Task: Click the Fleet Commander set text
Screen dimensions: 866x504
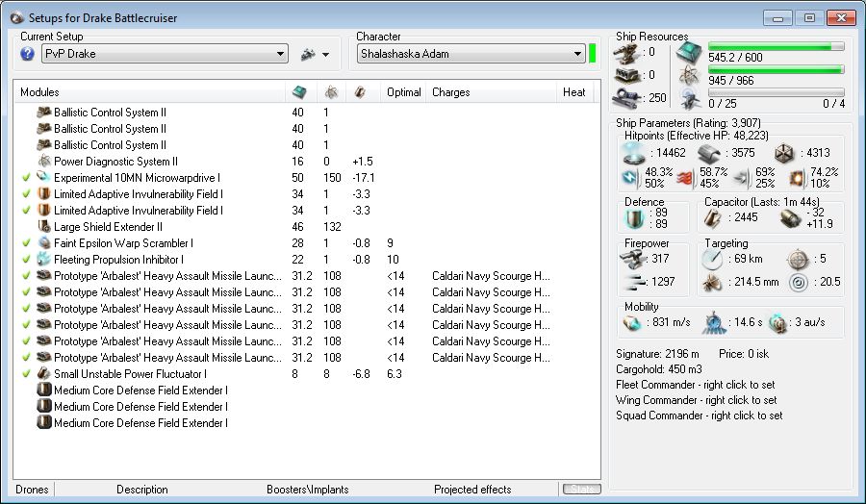Action: coord(696,385)
